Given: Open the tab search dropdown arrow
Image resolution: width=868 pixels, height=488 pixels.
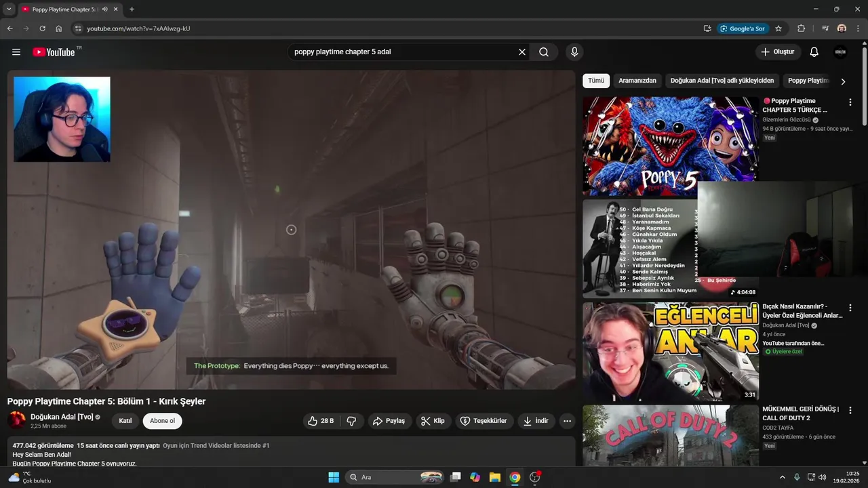Looking at the screenshot, I should tap(9, 9).
